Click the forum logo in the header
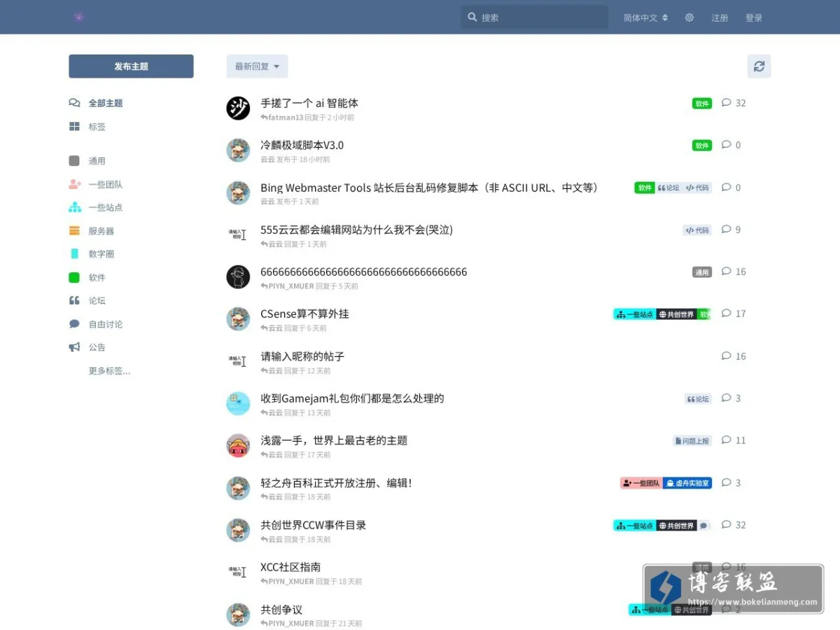Viewport: 840px width, 630px height. click(78, 17)
